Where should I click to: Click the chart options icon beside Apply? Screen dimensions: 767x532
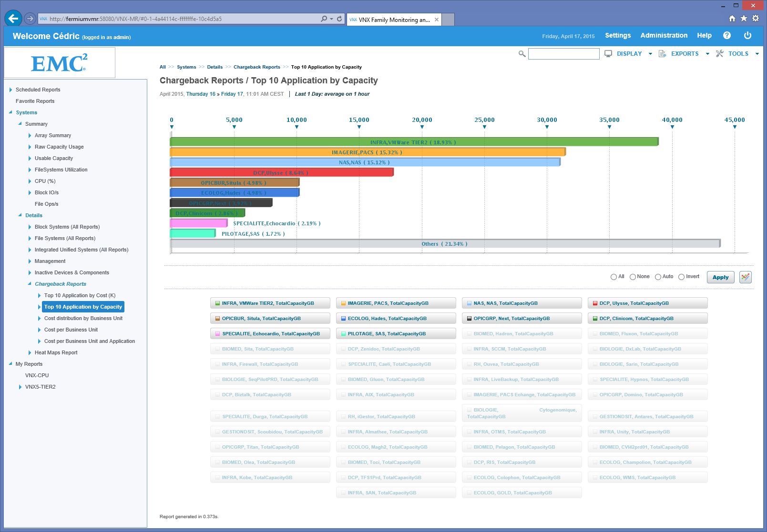745,277
